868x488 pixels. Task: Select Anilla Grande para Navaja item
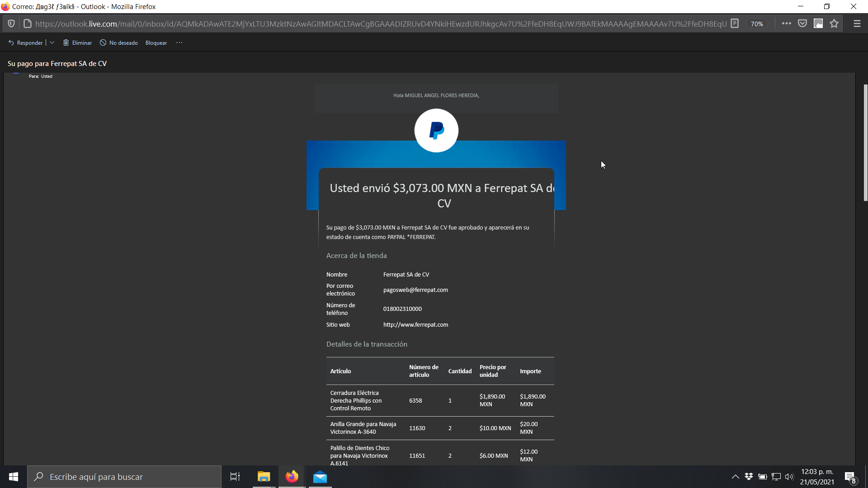click(363, 428)
